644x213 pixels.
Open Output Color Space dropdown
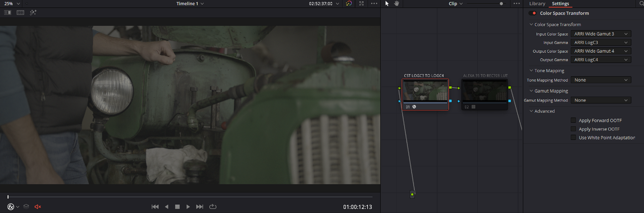[601, 51]
